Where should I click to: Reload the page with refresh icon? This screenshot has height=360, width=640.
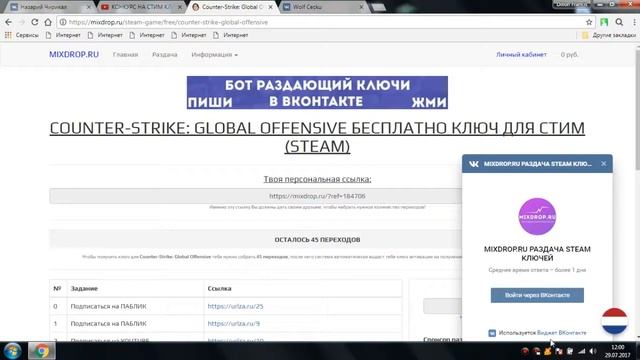(35, 22)
